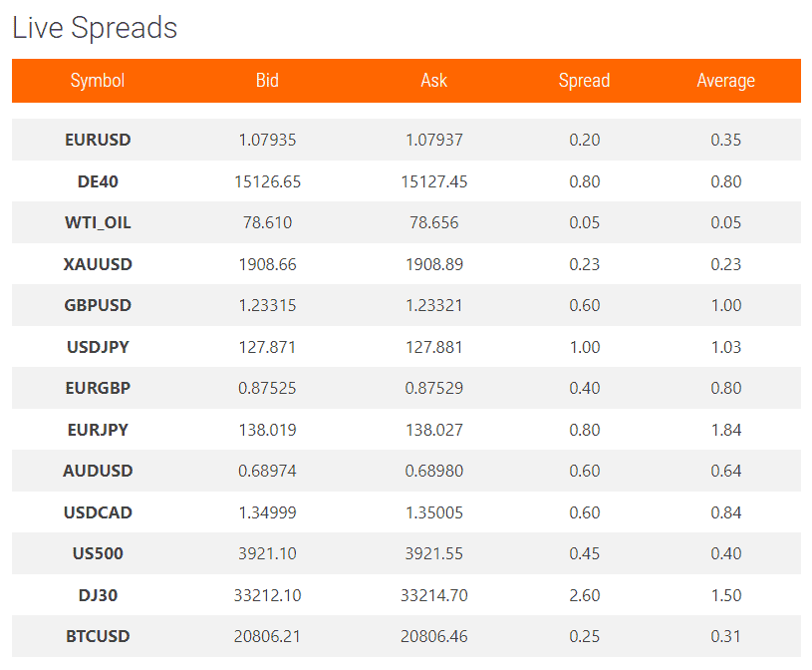Select the DE40 symbol
The height and width of the screenshot is (670, 812).
(98, 181)
